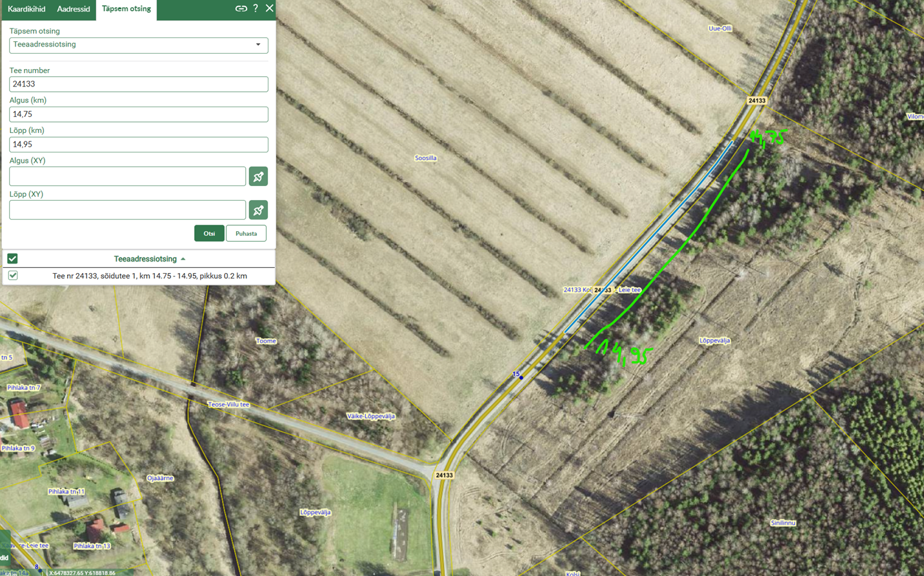Focus the Lõpp (km) field
Screen dimensions: 924x576
point(138,145)
